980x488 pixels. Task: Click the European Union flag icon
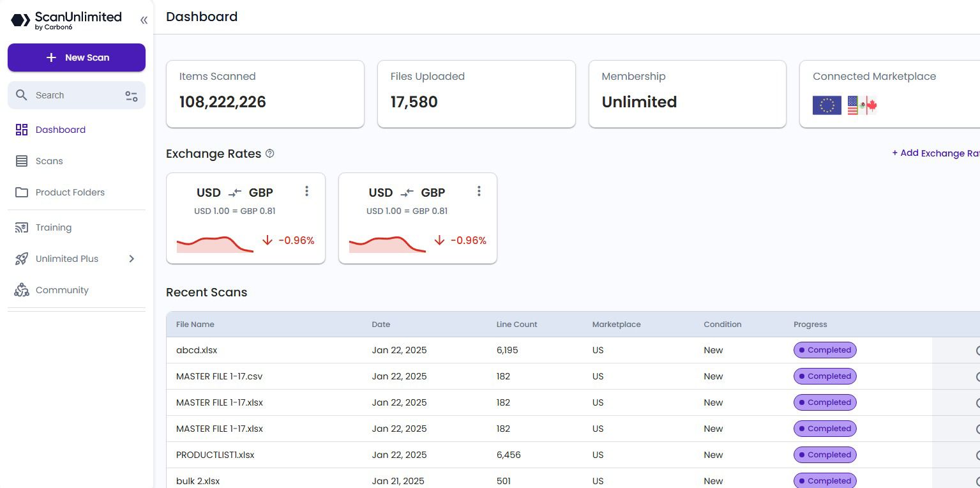pos(827,105)
